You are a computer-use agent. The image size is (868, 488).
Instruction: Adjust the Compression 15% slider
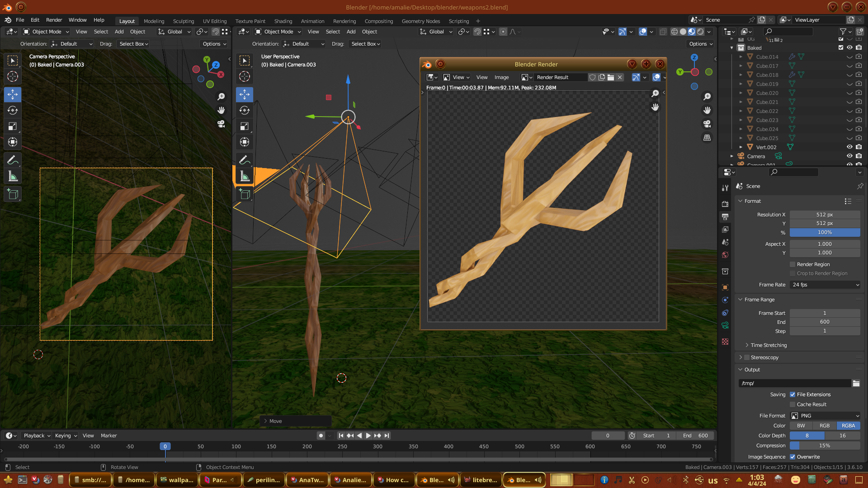click(825, 446)
